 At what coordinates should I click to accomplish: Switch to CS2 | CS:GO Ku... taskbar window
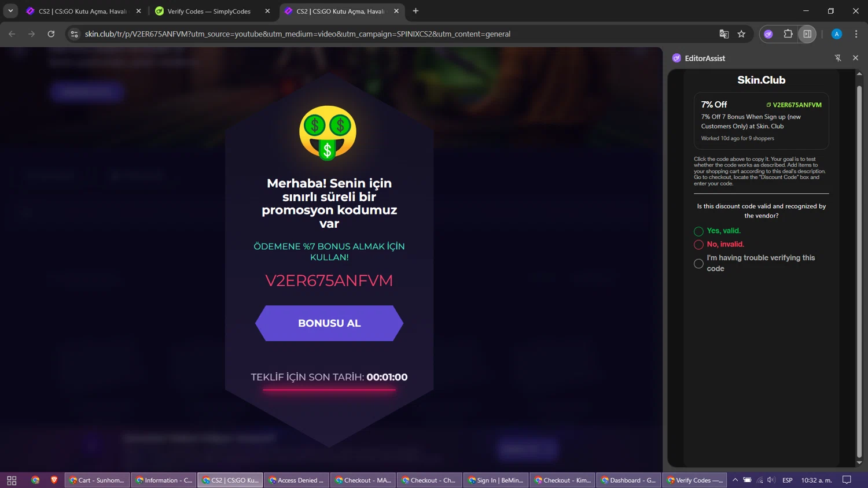coord(230,480)
